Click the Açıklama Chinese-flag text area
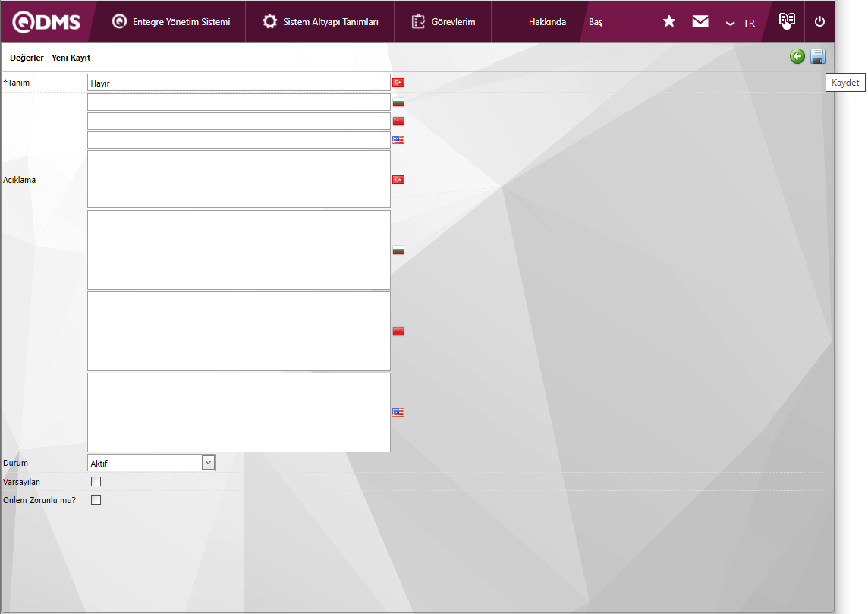The image size is (868, 614). click(238, 331)
